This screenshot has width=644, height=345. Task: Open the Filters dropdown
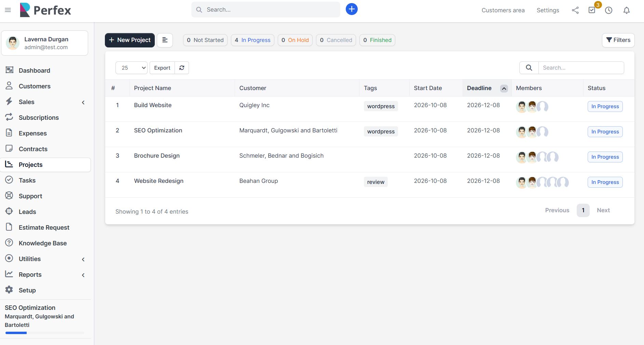618,40
